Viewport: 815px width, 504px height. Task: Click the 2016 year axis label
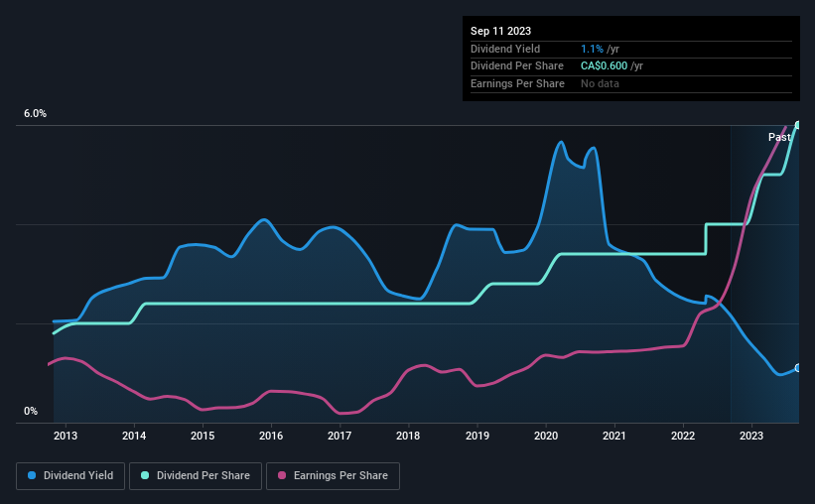click(271, 436)
